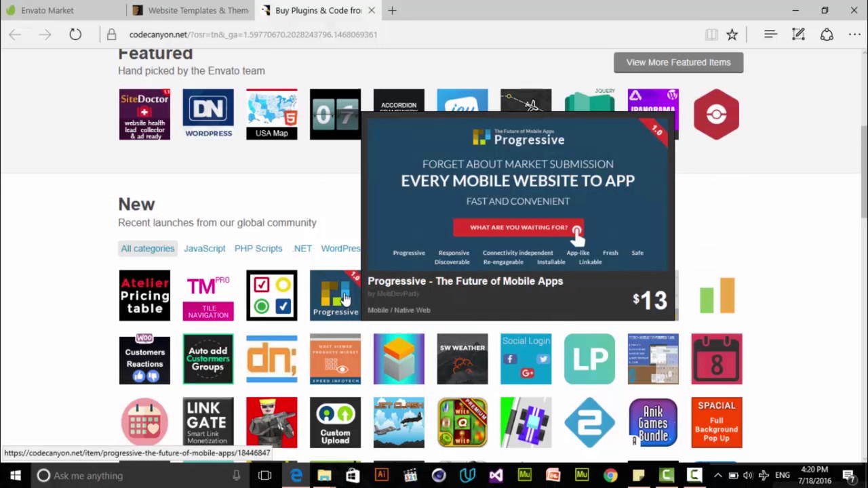Add page to favorites with star icon
Image resolution: width=868 pixels, height=488 pixels.
[x=732, y=35]
